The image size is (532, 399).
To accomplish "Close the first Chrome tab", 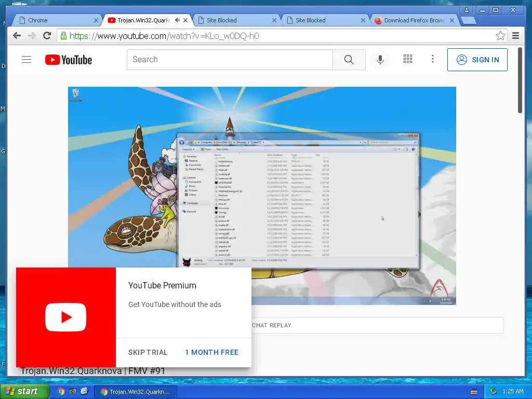I will (96, 20).
